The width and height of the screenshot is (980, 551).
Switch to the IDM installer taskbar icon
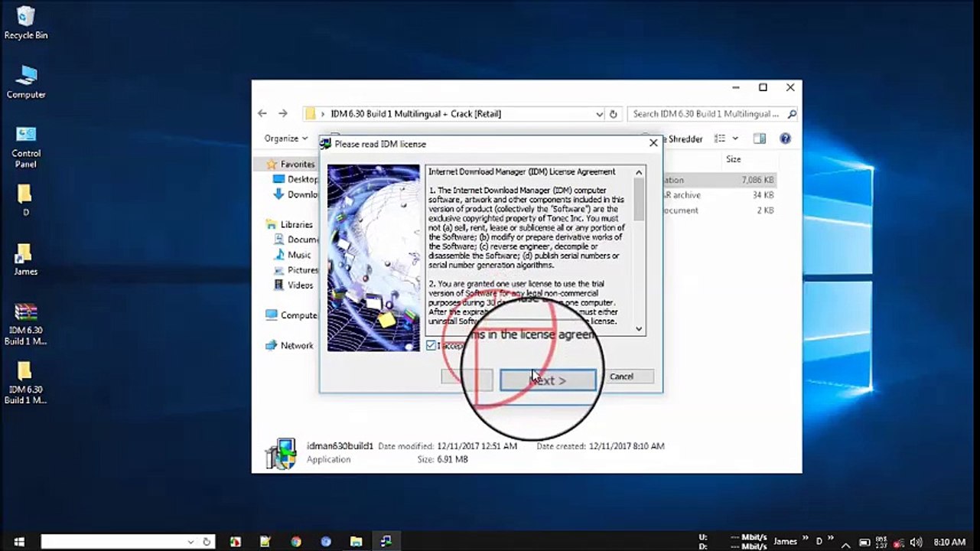386,542
